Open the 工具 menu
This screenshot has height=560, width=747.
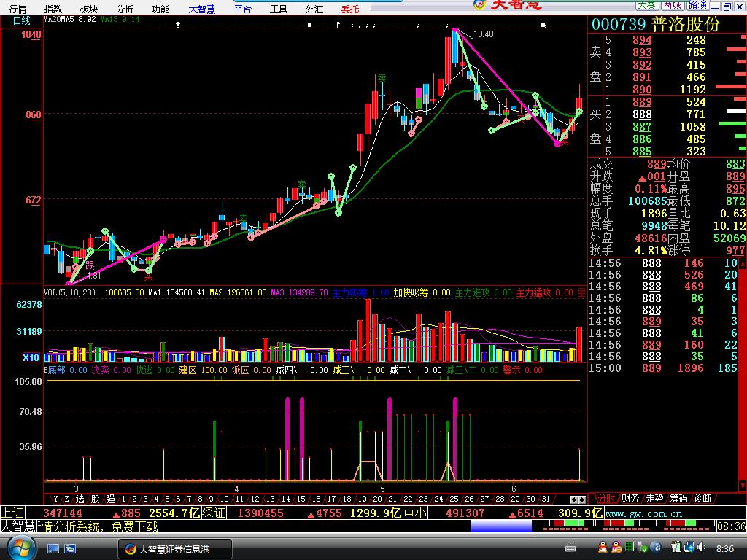(278, 9)
